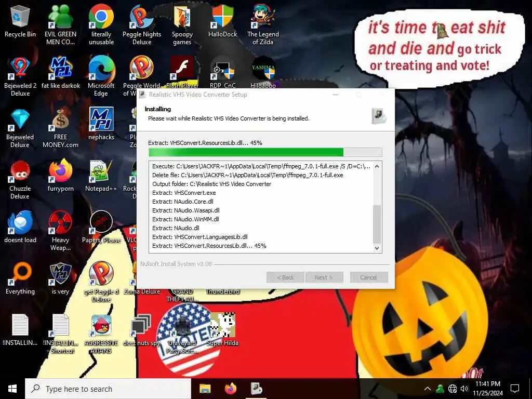Viewport: 532px width, 399px height.
Task: Open File Explorer from the taskbar
Action: click(205, 389)
